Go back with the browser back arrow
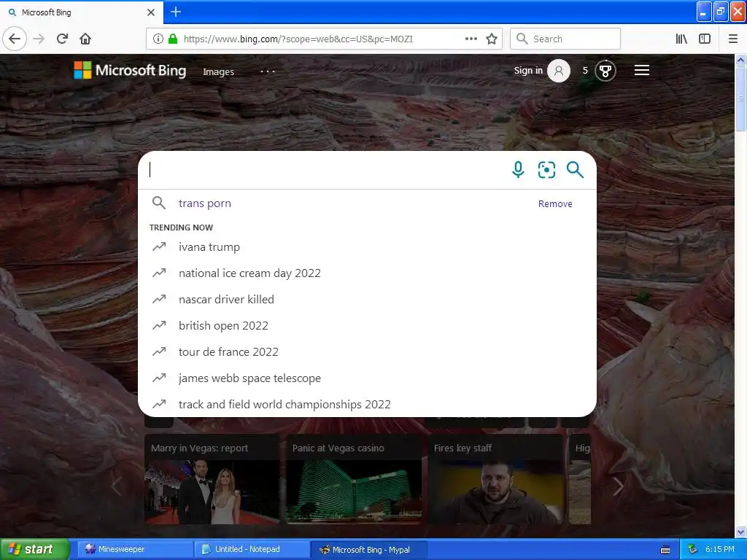Viewport: 747px width, 560px height. [15, 39]
